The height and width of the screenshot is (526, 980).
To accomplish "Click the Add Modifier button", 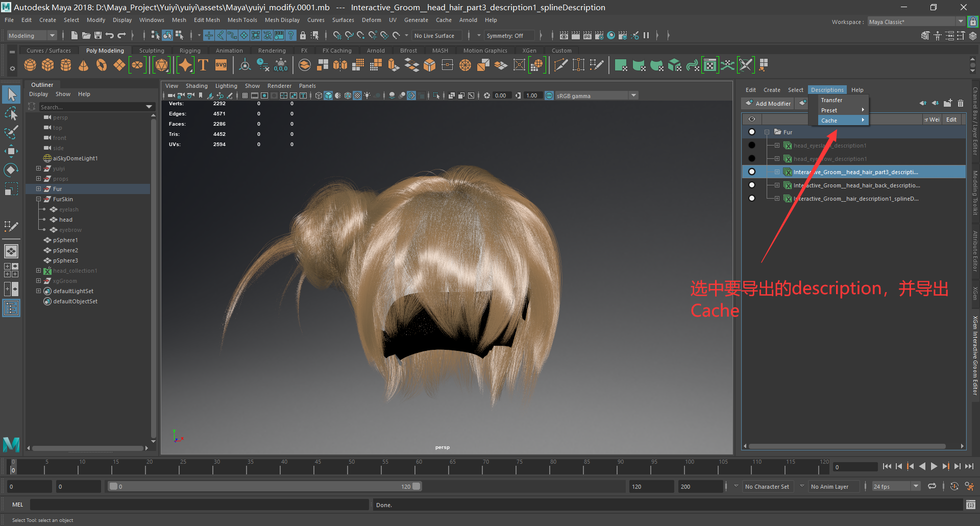I will click(768, 103).
